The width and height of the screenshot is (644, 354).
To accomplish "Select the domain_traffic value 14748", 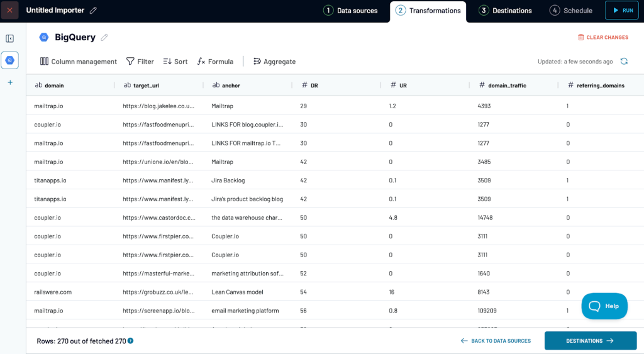I will [x=485, y=218].
